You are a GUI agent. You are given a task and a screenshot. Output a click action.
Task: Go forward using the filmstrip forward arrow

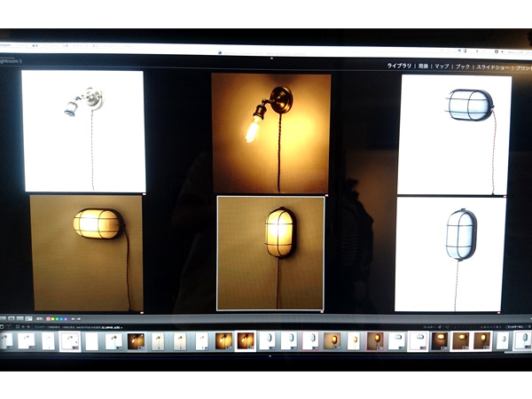click(28, 326)
